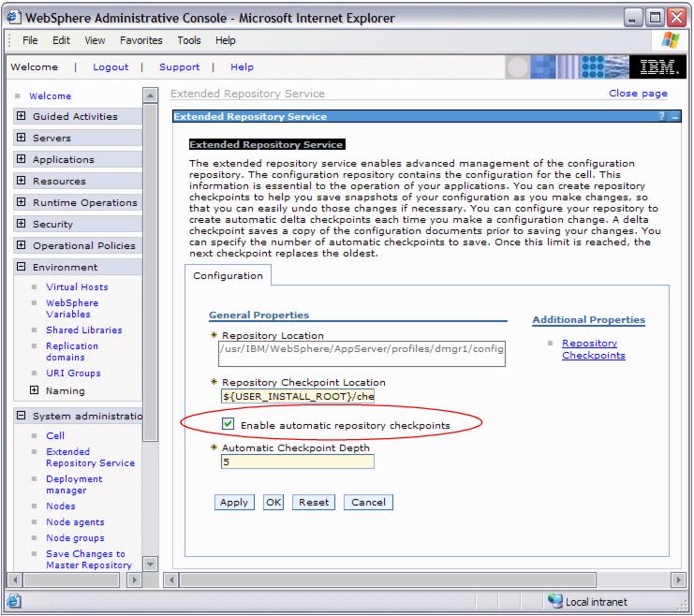Open Virtual Hosts

pos(77,286)
